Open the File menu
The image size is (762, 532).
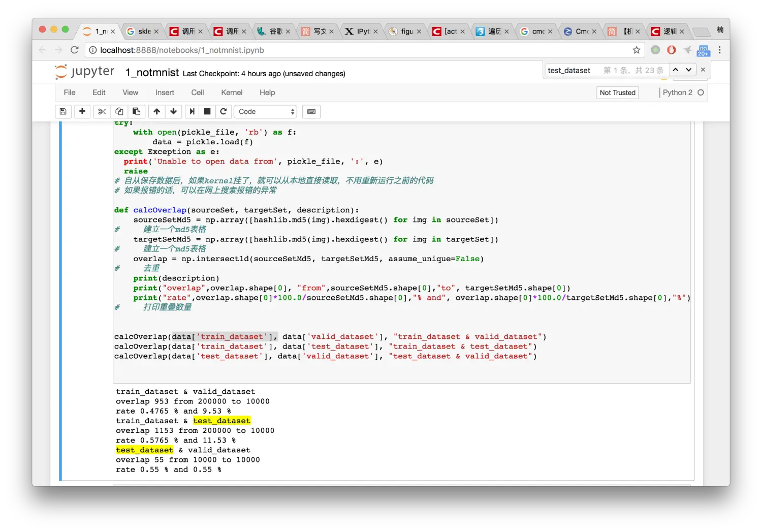(70, 92)
